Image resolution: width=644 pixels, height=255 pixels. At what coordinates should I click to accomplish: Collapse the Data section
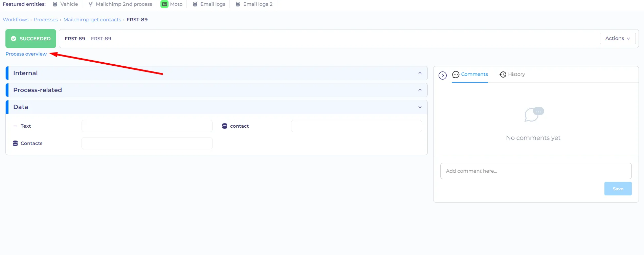(x=217, y=107)
